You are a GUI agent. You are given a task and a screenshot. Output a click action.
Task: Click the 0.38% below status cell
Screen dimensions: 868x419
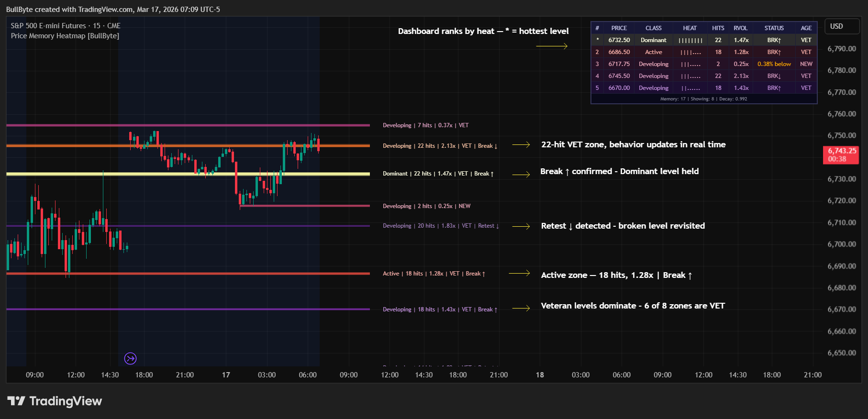[x=774, y=64]
